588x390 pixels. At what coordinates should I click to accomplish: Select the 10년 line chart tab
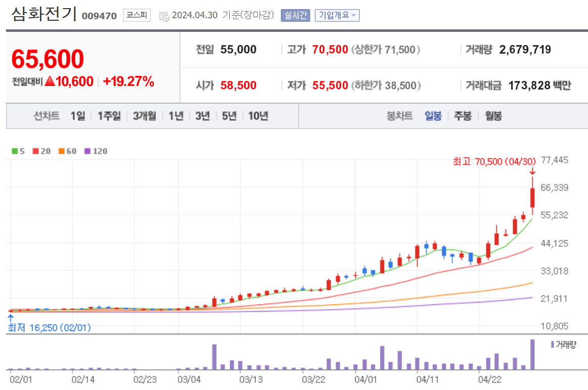[258, 116]
